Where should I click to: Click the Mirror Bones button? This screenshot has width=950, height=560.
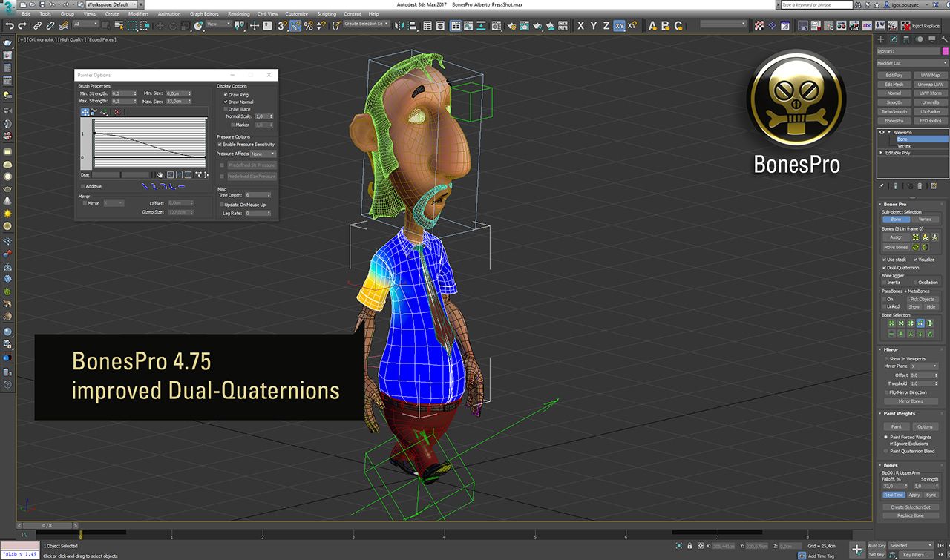point(911,401)
